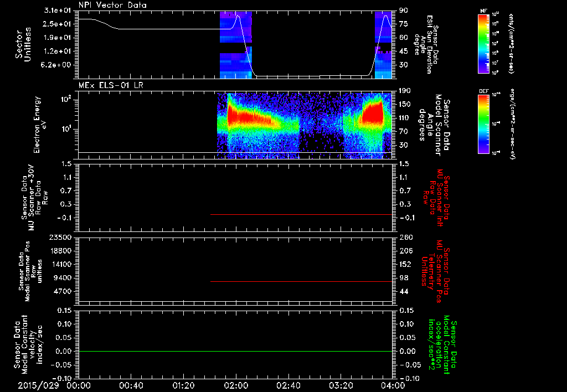The image size is (567, 392).
Task: Click the NF color bar gradient
Action: [483, 43]
